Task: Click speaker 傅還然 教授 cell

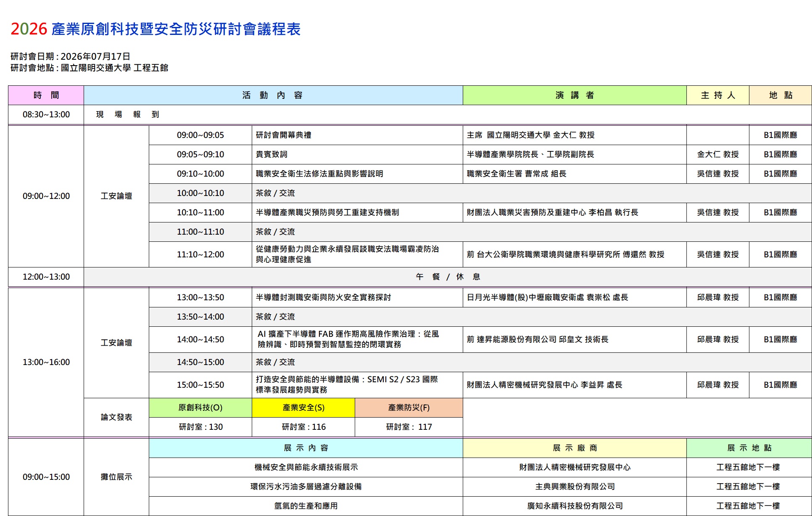Action: coord(575,254)
